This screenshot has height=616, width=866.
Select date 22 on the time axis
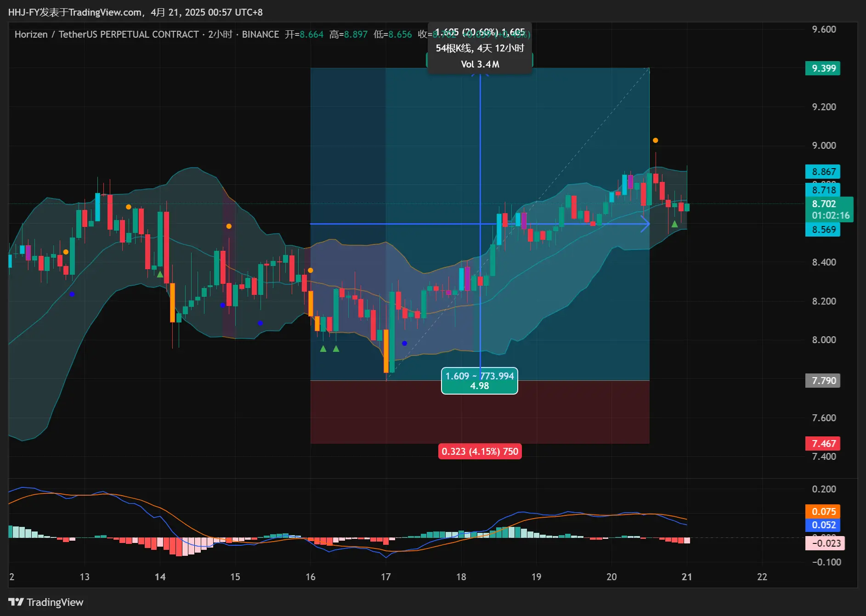pyautogui.click(x=762, y=577)
